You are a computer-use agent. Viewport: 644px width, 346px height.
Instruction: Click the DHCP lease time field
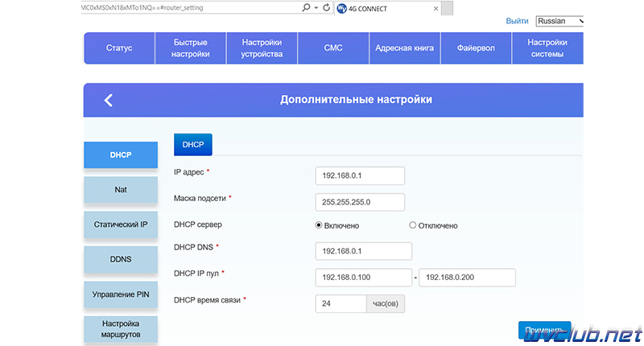[x=341, y=303]
